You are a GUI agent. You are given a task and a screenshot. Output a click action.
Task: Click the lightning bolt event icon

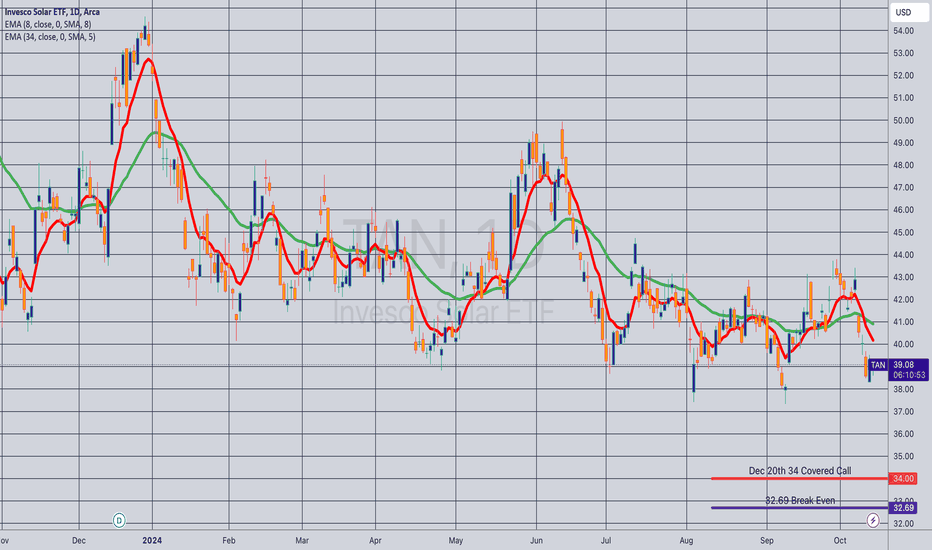(x=873, y=520)
